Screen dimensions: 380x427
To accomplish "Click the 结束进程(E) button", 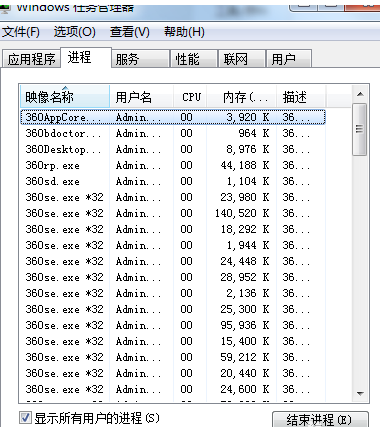I will tap(320, 420).
